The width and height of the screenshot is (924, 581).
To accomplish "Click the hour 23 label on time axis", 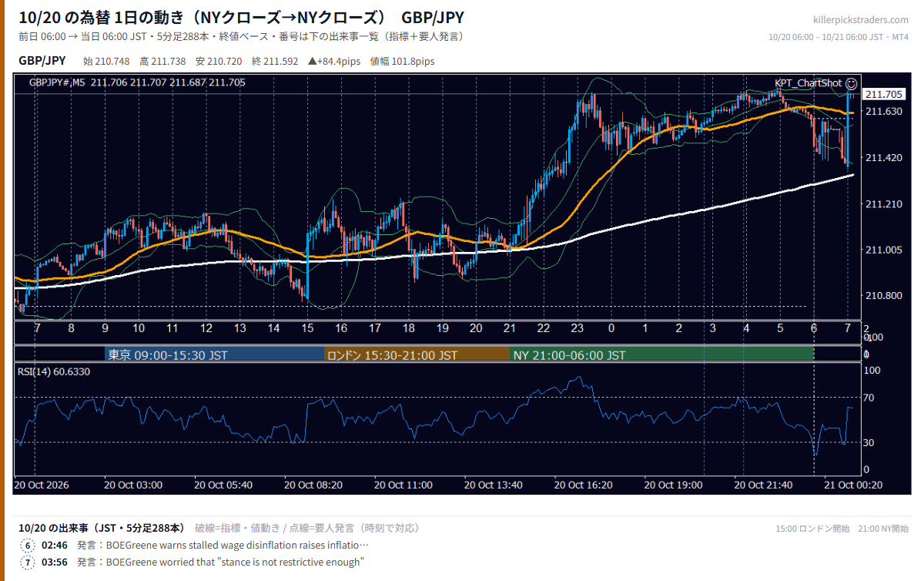I will pyautogui.click(x=577, y=328).
